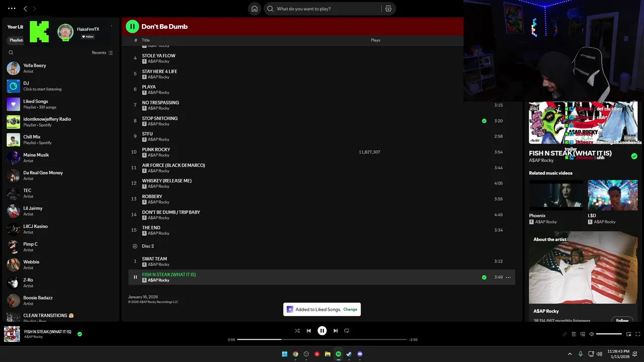
Task: Select the Playlists filter chip
Action: 16,40
